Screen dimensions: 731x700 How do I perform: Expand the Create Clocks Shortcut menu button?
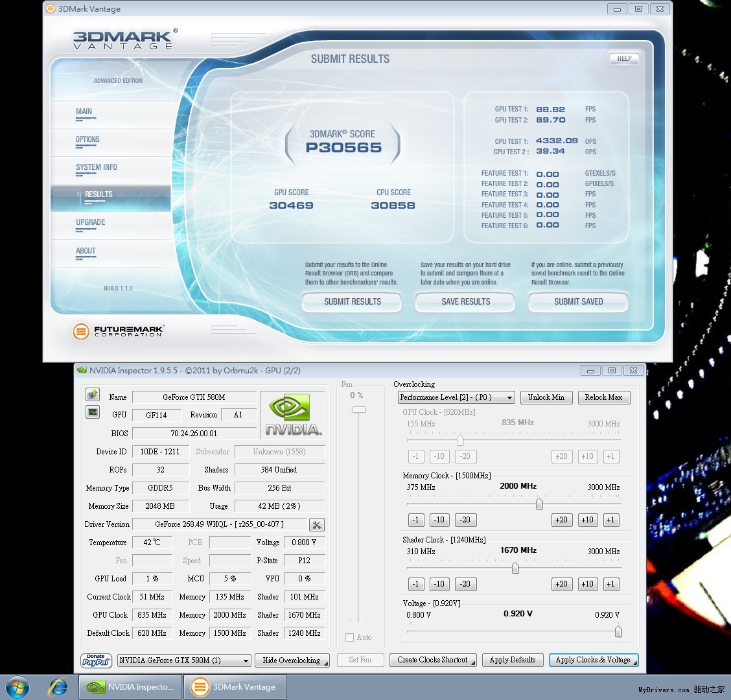pyautogui.click(x=433, y=660)
